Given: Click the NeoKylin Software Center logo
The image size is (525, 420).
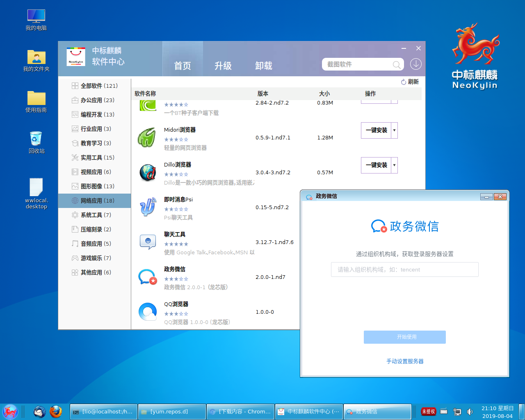Looking at the screenshot, I should 76,57.
